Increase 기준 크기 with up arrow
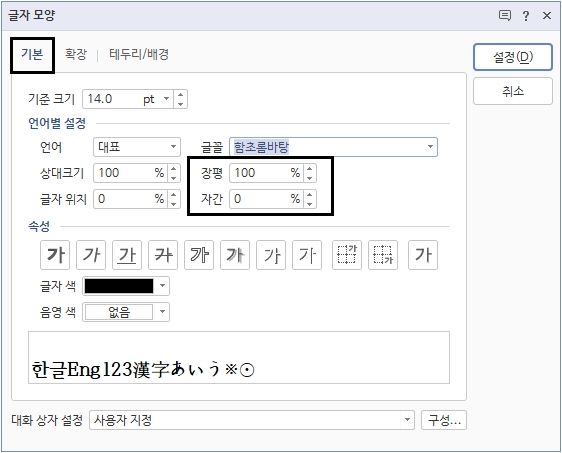562x453 pixels. coord(180,95)
